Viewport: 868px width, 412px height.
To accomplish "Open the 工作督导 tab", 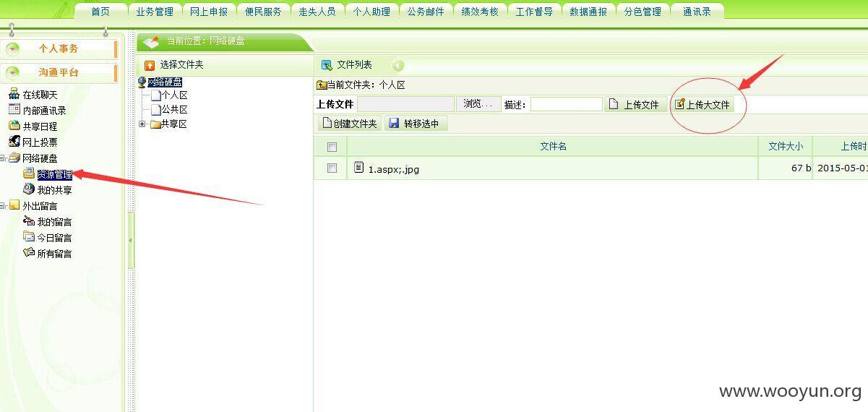I will (534, 12).
